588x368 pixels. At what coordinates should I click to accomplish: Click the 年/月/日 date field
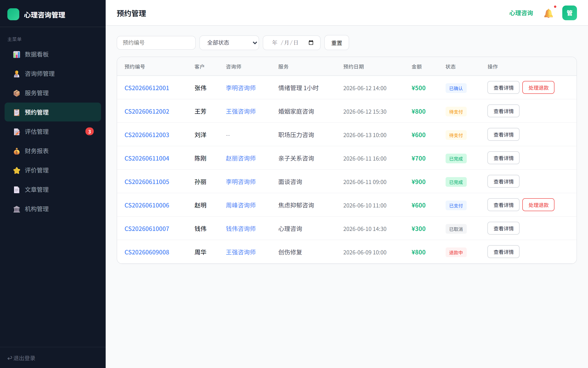[291, 43]
